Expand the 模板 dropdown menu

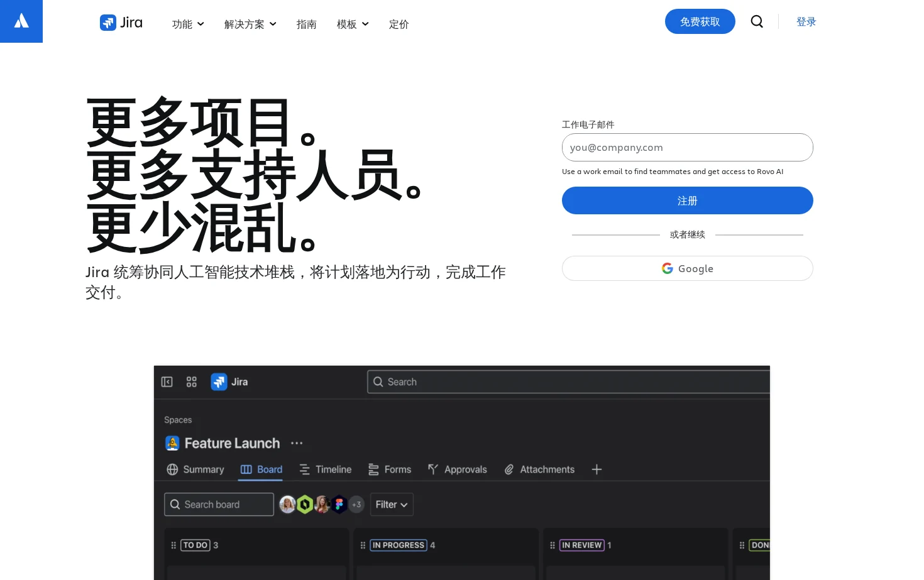click(x=353, y=24)
